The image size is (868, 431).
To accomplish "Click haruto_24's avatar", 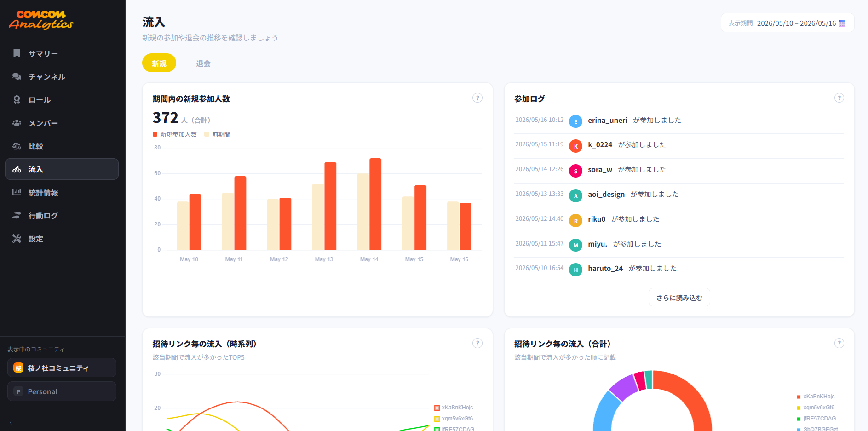I will [x=575, y=270].
